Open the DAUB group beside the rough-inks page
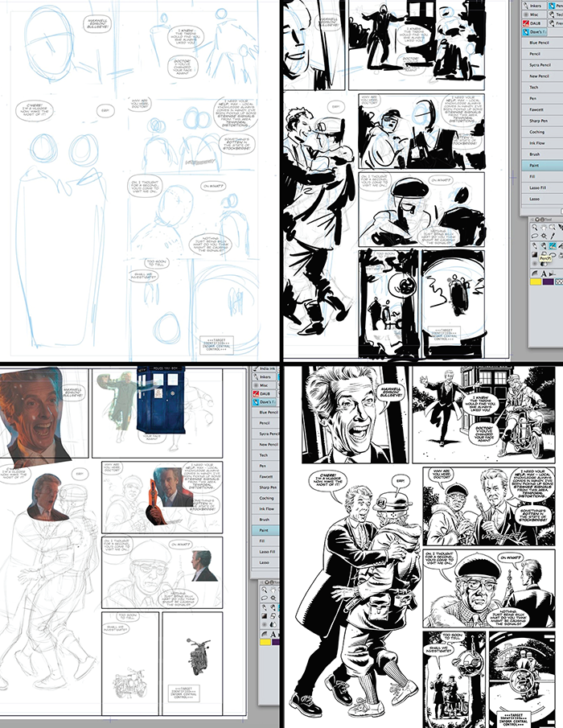The image size is (563, 728). pos(534,23)
